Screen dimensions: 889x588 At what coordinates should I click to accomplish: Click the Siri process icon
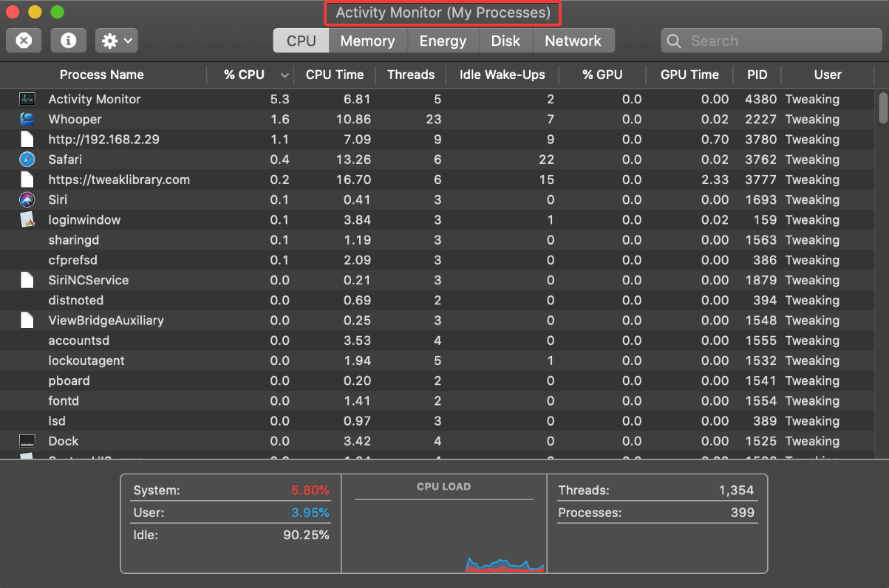coord(27,199)
